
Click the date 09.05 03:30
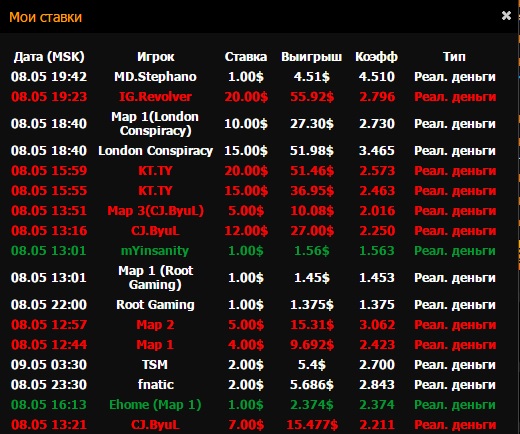click(x=49, y=365)
